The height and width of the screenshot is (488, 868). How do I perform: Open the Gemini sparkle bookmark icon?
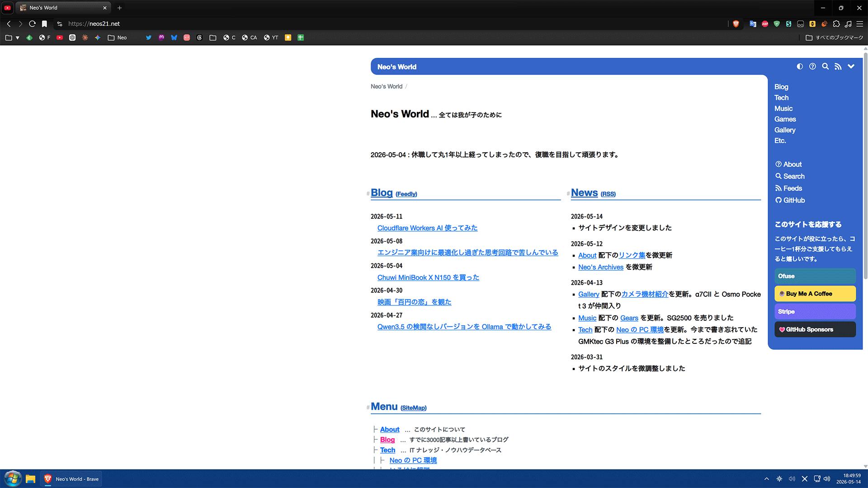click(x=98, y=38)
